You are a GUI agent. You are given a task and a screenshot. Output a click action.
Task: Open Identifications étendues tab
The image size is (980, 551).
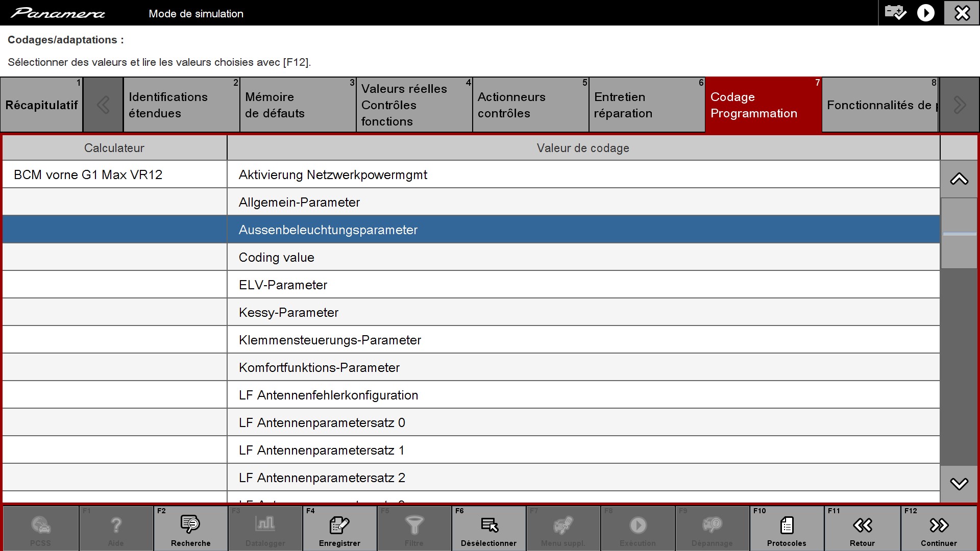coord(181,105)
